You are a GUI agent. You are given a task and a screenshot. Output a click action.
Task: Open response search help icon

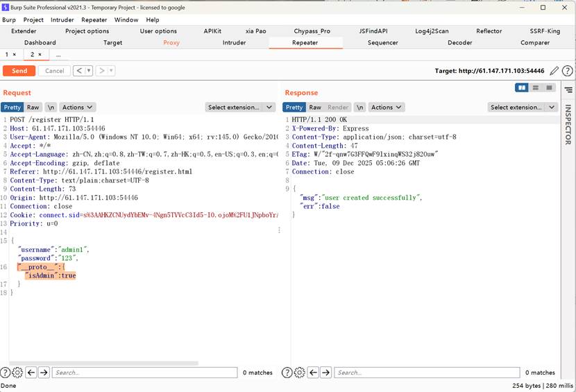[287, 373]
